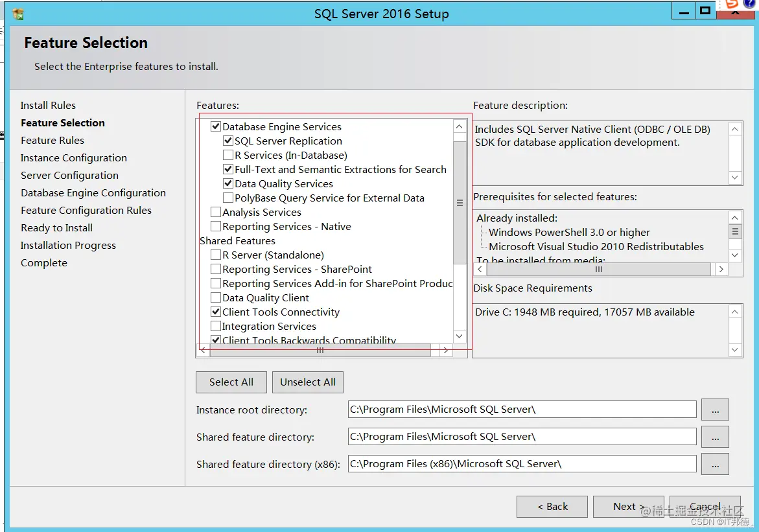759x532 pixels.
Task: Click disk space scroll up arrow
Action: (x=735, y=312)
